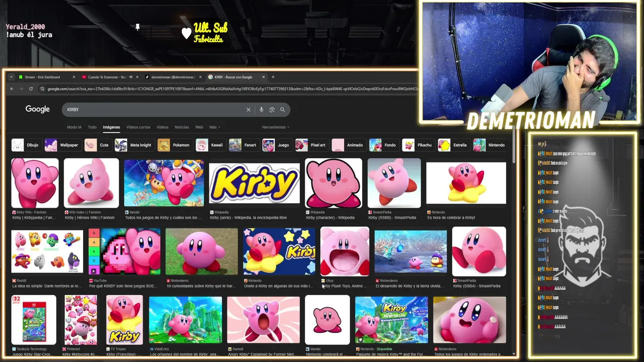Open YouTube Kirby tier list image

(x=125, y=251)
